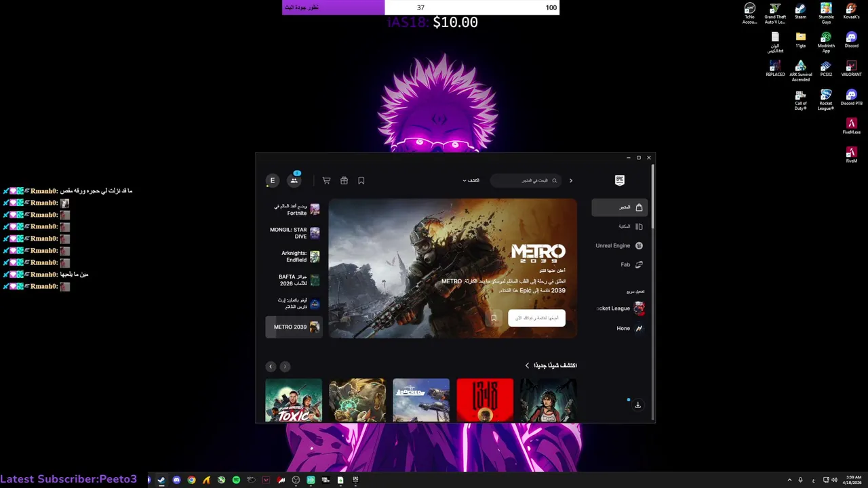Open the VALORANT desktop shortcut
868x488 pixels.
[x=852, y=68]
